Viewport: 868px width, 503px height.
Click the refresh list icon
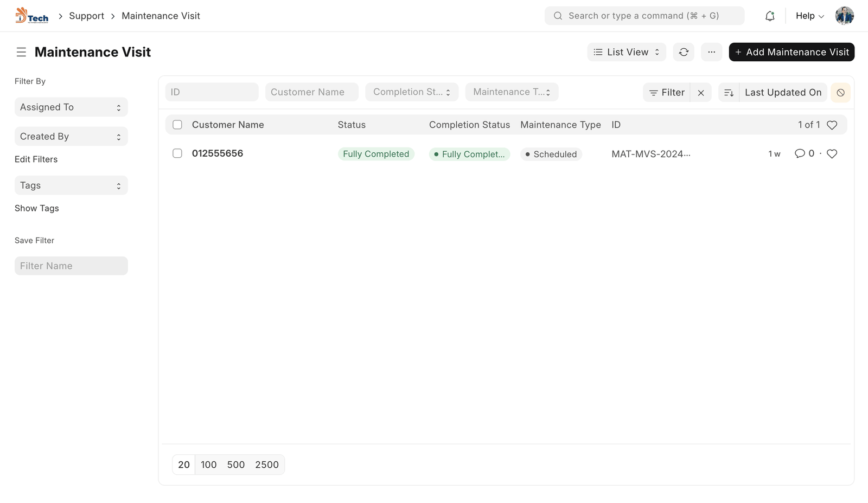684,52
